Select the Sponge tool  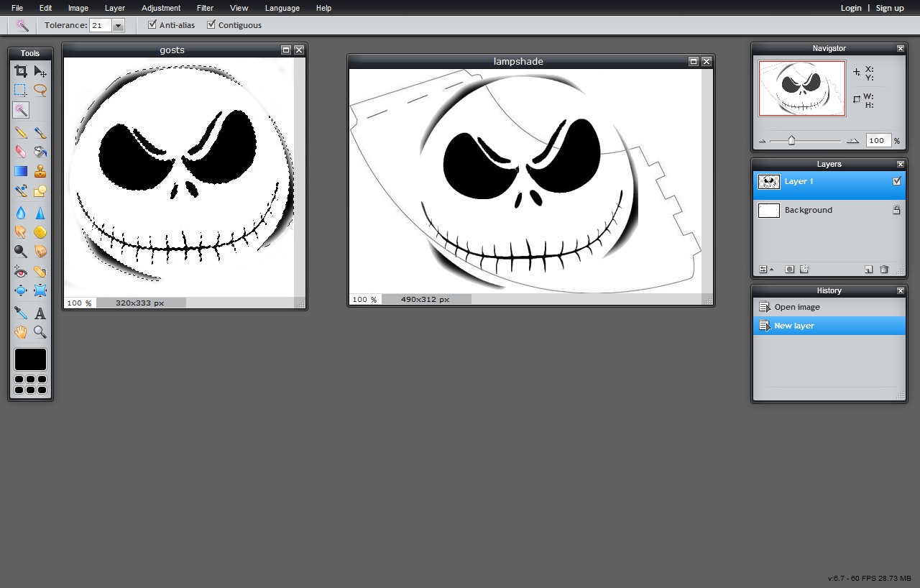coord(40,232)
